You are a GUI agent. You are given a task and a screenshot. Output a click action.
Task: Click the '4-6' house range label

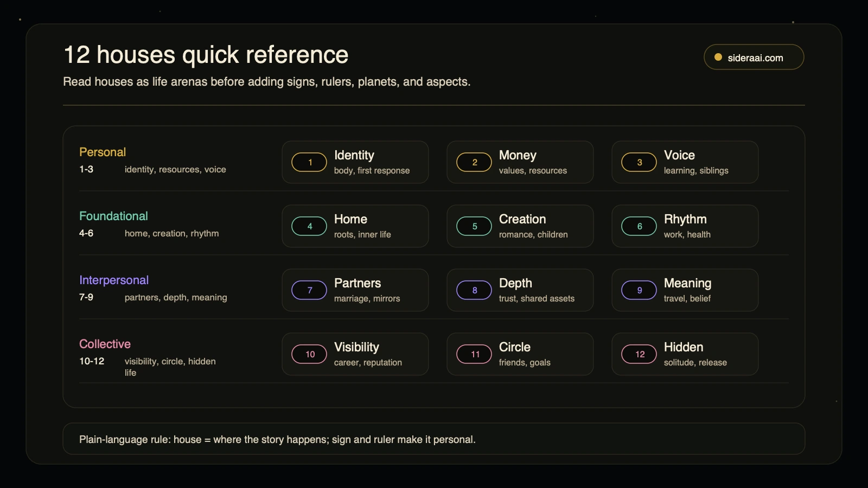coord(86,233)
